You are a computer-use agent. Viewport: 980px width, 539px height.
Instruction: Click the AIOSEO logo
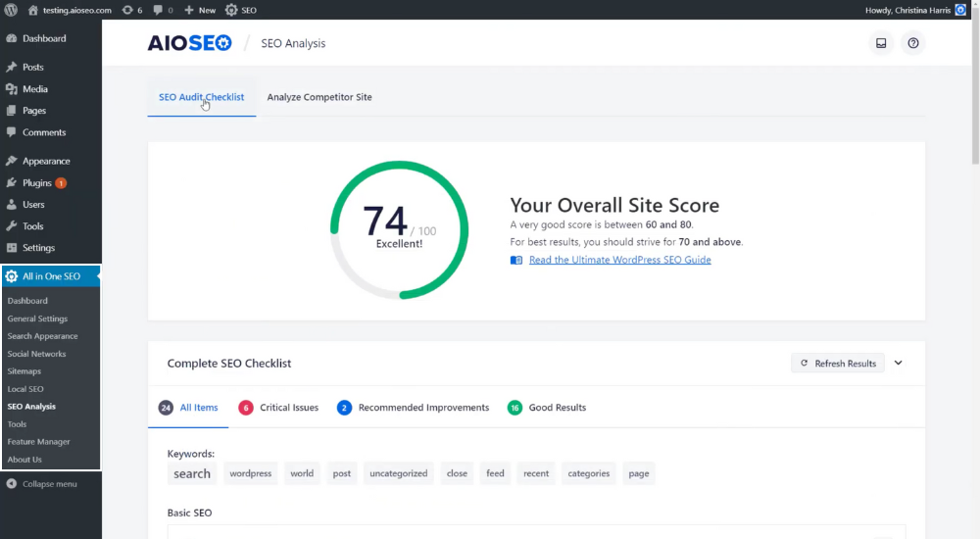(x=189, y=43)
